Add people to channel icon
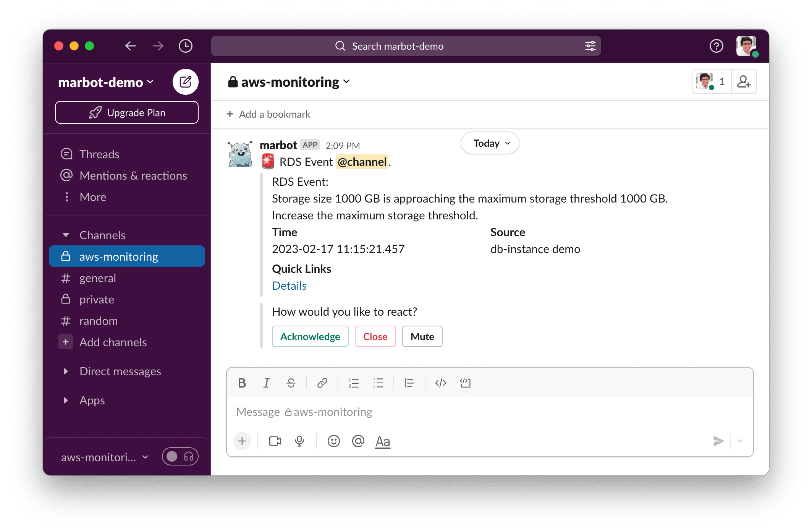Image resolution: width=812 pixels, height=532 pixels. pos(744,81)
